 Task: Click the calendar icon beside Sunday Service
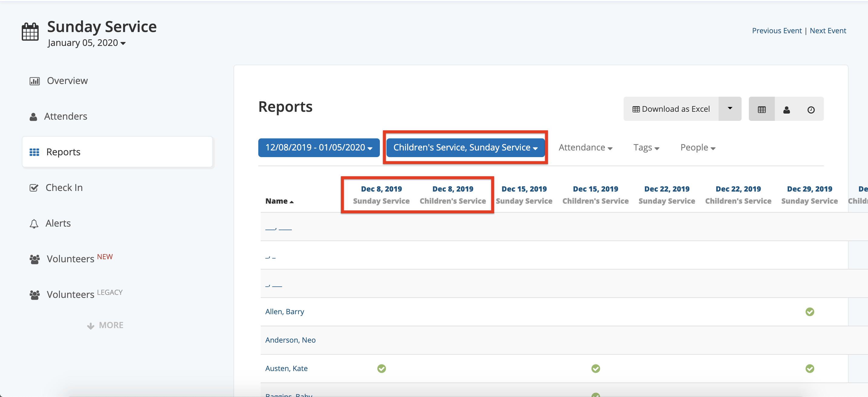click(30, 32)
